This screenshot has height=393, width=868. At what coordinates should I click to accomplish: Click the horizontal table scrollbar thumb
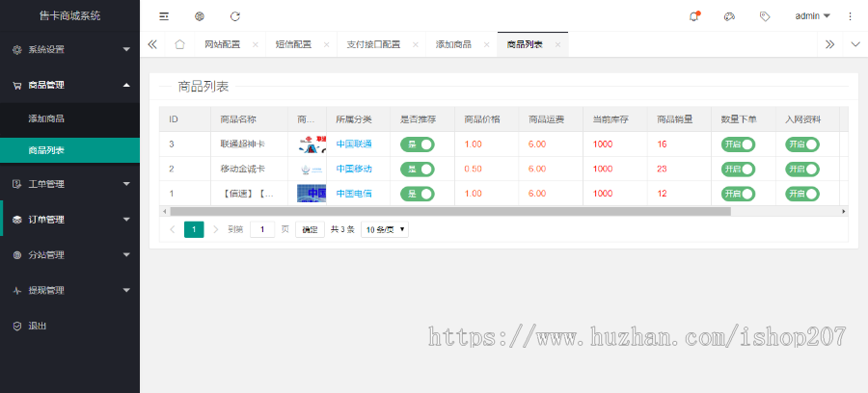450,211
